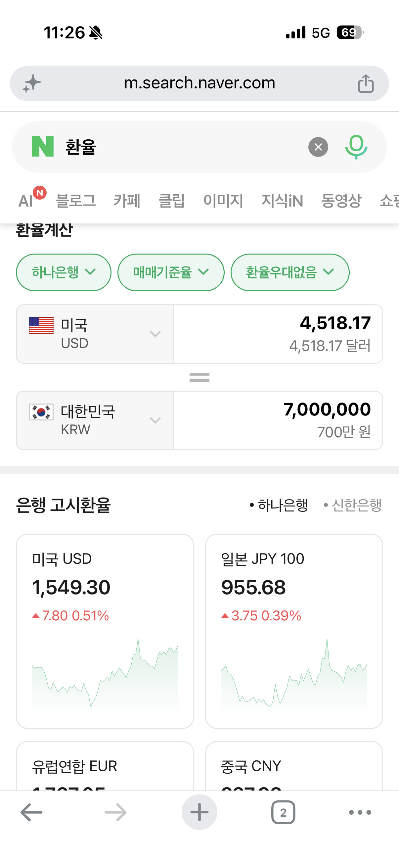Open new tab with plus icon
The image size is (399, 868).
click(x=199, y=812)
